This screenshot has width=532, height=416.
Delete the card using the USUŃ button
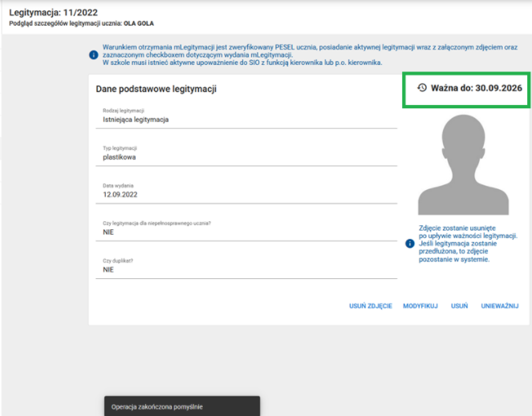[x=459, y=306]
